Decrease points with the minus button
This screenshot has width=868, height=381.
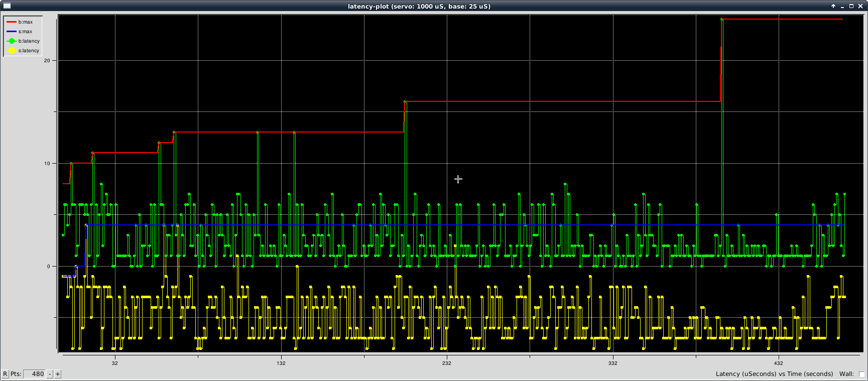click(50, 374)
